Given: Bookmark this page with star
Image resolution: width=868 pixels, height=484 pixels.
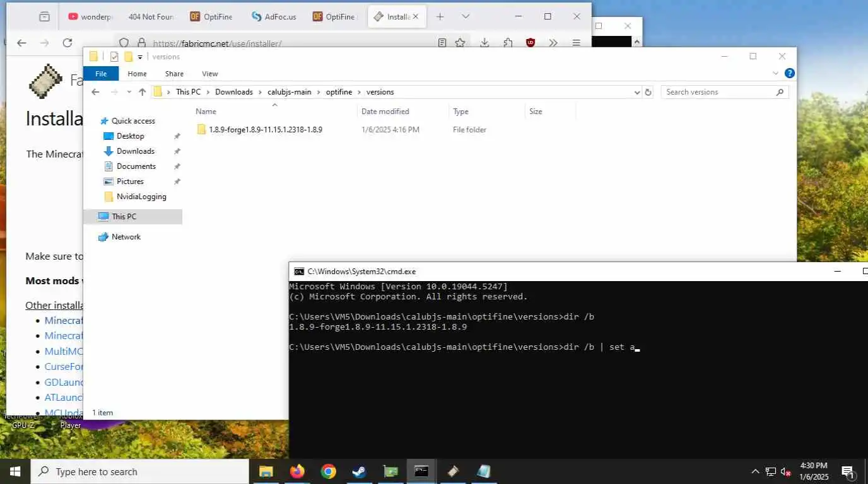Looking at the screenshot, I should pyautogui.click(x=460, y=43).
